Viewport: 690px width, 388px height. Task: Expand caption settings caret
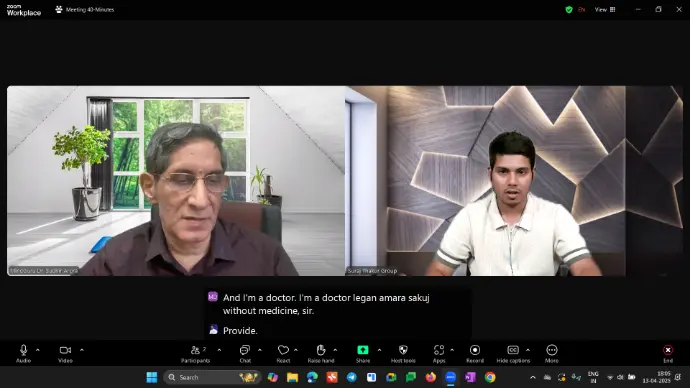click(528, 350)
